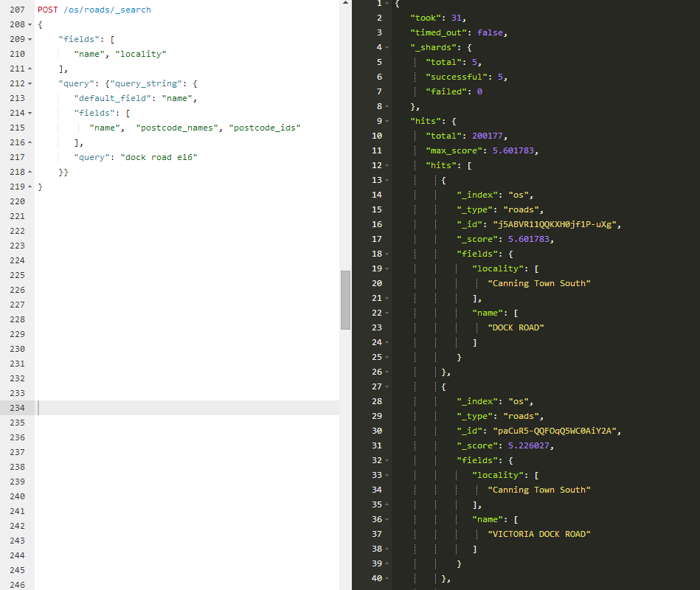The width and height of the screenshot is (700, 590).
Task: Collapse second hit object fold at response line 27
Action: point(387,386)
